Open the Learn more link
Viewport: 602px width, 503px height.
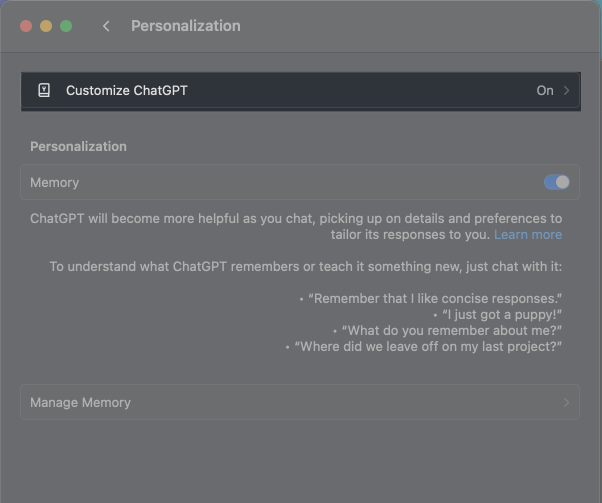[x=528, y=234]
